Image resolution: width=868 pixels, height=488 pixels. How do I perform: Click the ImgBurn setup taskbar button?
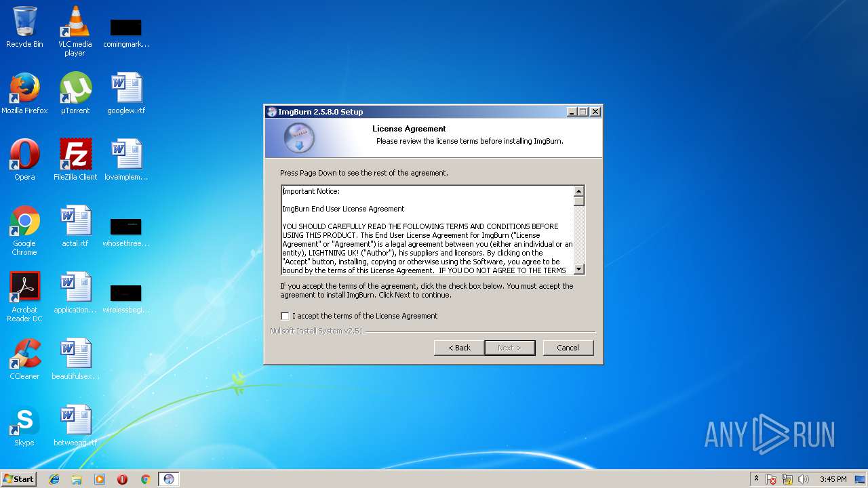[x=169, y=479]
